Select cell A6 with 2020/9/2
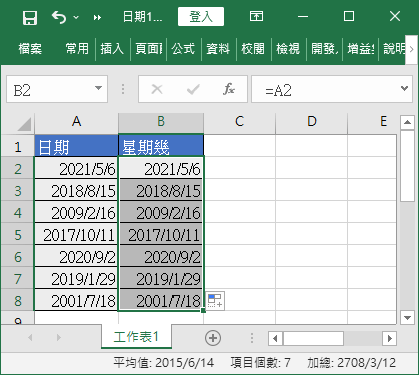 tap(76, 256)
